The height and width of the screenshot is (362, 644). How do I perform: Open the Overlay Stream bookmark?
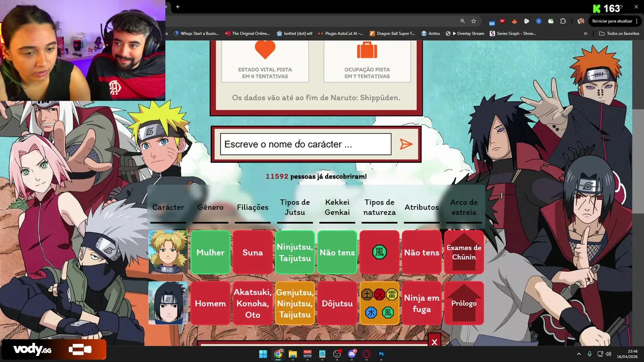click(465, 34)
